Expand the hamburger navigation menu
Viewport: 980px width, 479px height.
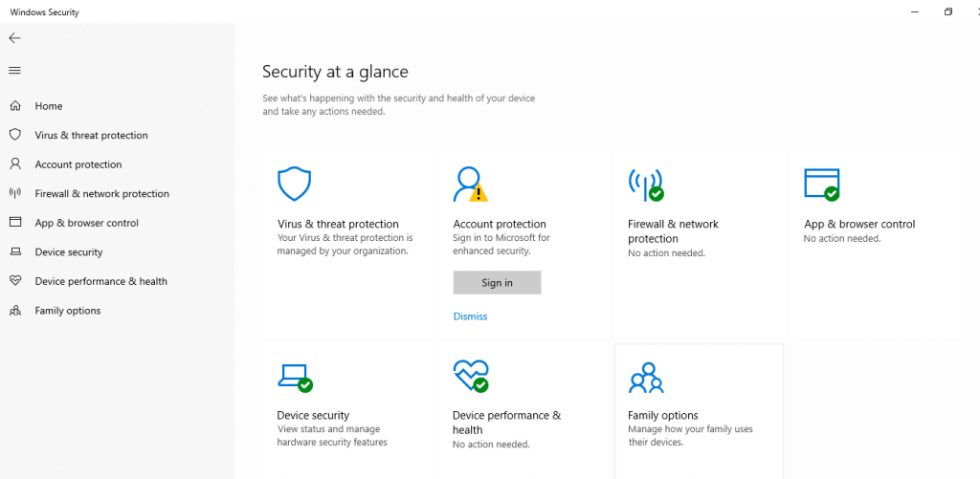point(14,71)
